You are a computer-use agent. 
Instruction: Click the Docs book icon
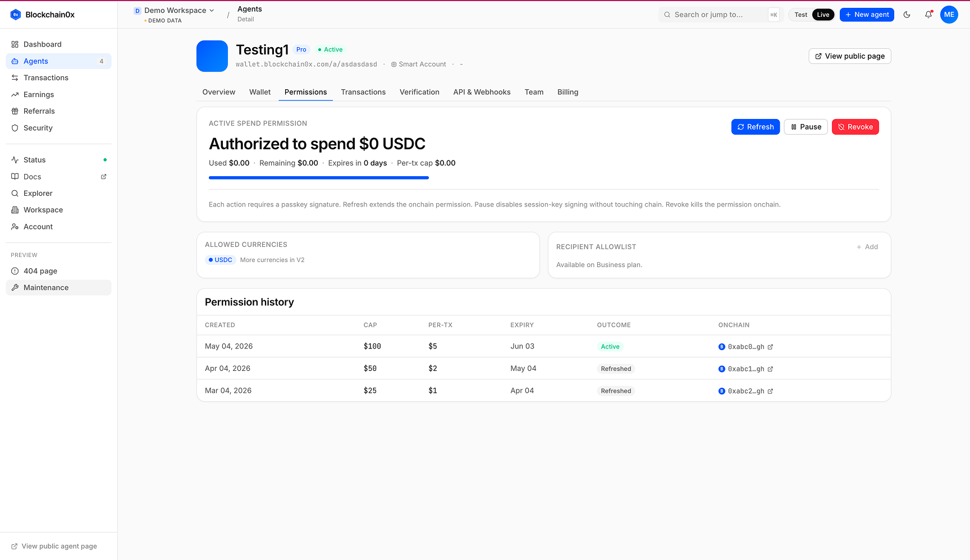click(x=15, y=177)
